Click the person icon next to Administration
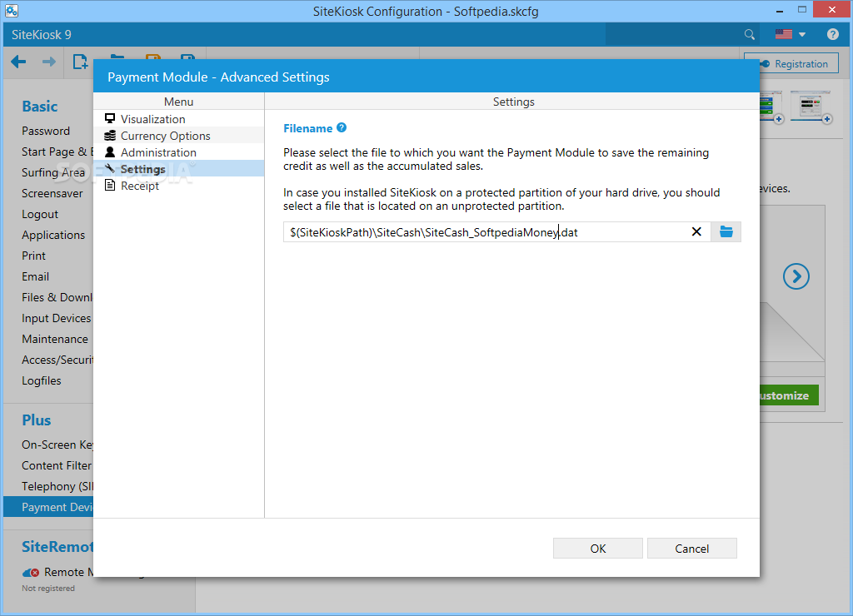The width and height of the screenshot is (853, 616). click(110, 152)
